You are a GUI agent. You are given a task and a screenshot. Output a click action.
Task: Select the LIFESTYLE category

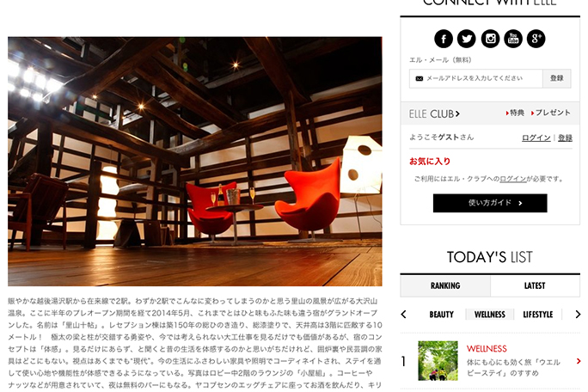[538, 315]
